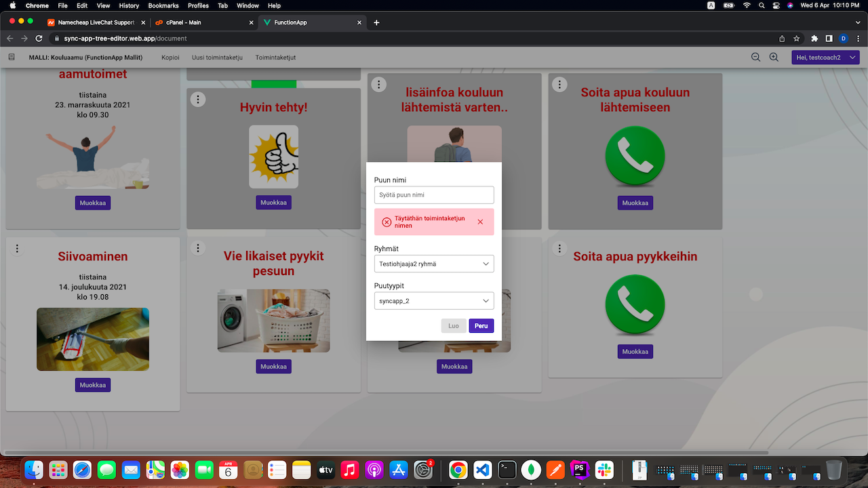Open Uusi toimintaketju in toolbar
Image resolution: width=868 pixels, height=488 pixels.
[217, 58]
